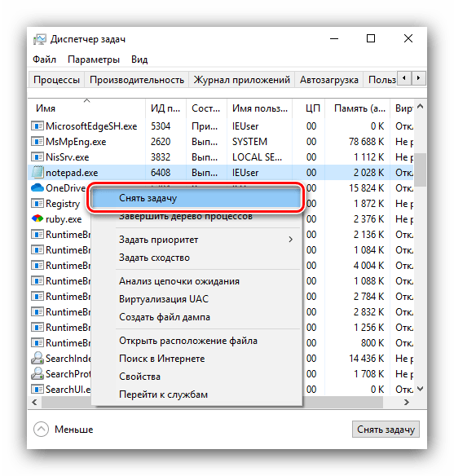
Task: Select the NisSrv.exe process name
Action: click(x=68, y=157)
